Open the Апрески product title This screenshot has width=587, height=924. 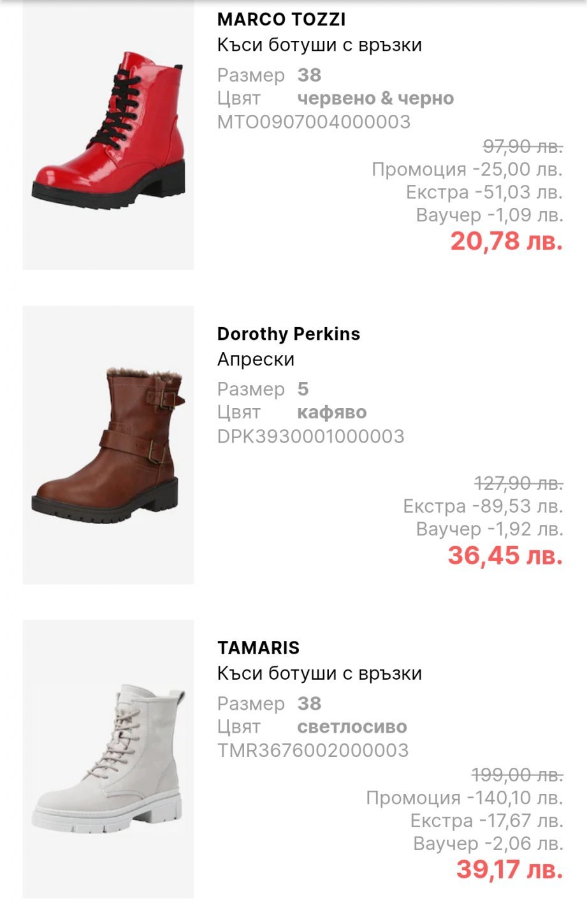coord(256,360)
